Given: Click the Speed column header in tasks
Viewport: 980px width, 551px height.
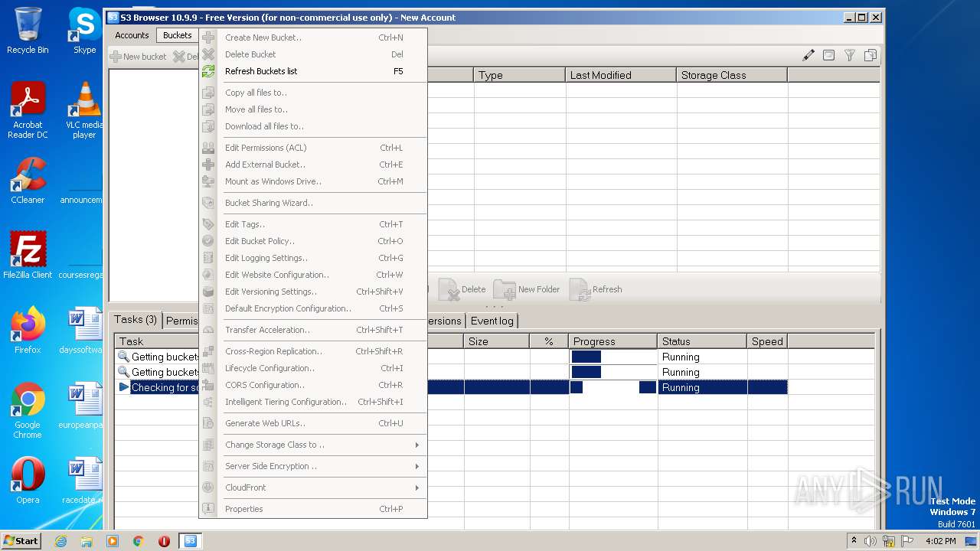Looking at the screenshot, I should point(767,341).
